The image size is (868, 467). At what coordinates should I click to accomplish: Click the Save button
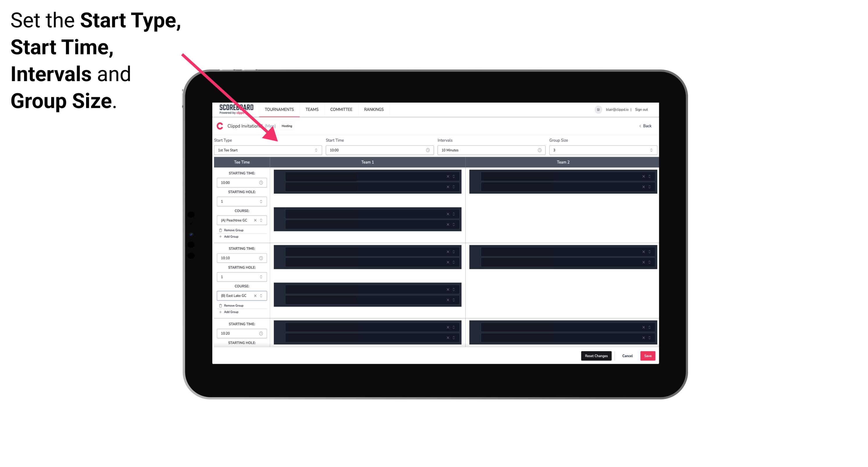click(x=648, y=355)
